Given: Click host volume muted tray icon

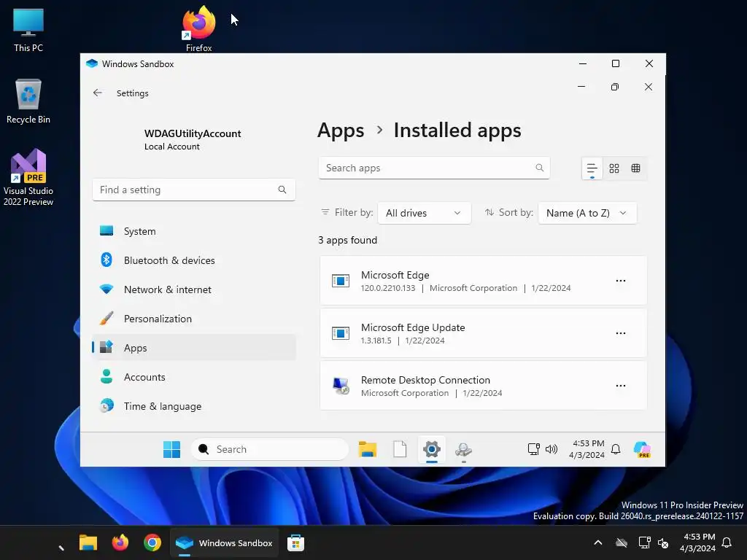Looking at the screenshot, I should point(662,542).
